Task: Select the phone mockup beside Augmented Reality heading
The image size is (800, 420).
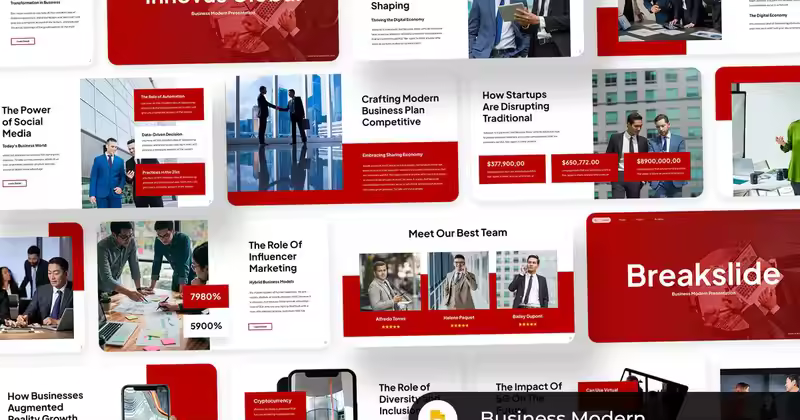Action: point(146,403)
